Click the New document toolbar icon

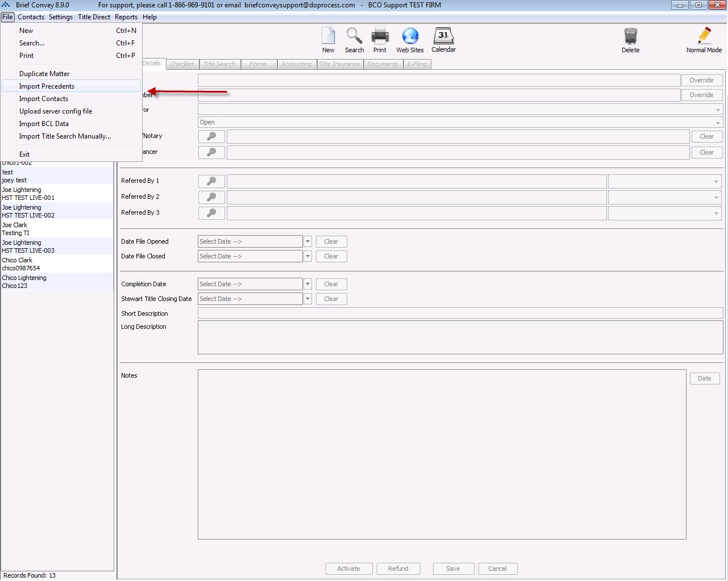click(x=328, y=36)
